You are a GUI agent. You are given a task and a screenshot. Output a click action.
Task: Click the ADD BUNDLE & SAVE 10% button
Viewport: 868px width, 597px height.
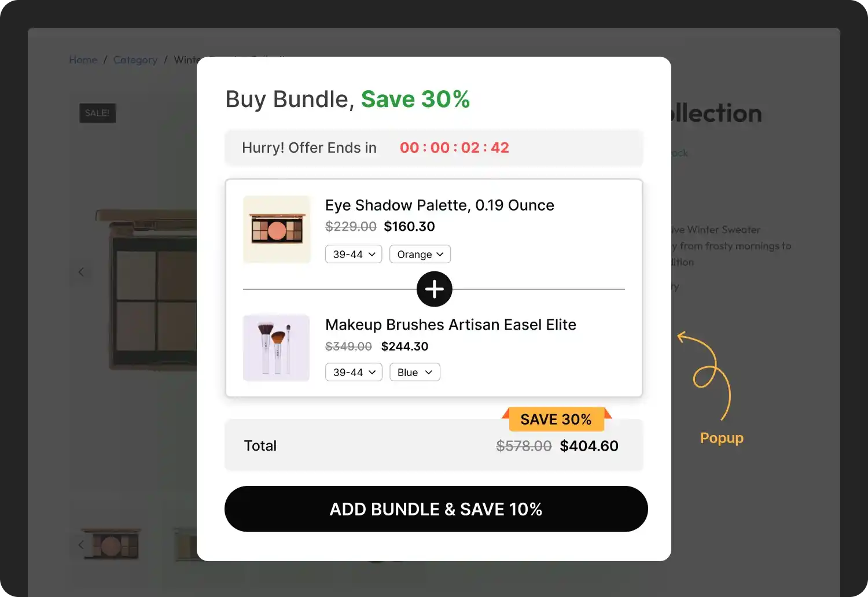coord(435,509)
